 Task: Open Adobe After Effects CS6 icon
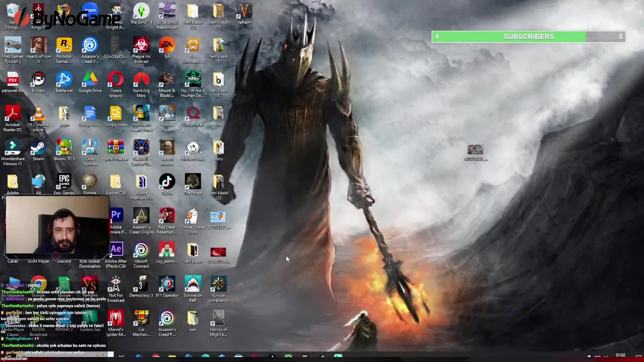[116, 255]
